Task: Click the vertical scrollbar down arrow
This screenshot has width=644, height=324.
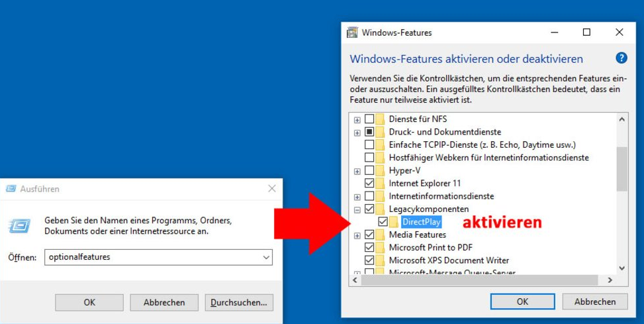Action: tap(621, 268)
